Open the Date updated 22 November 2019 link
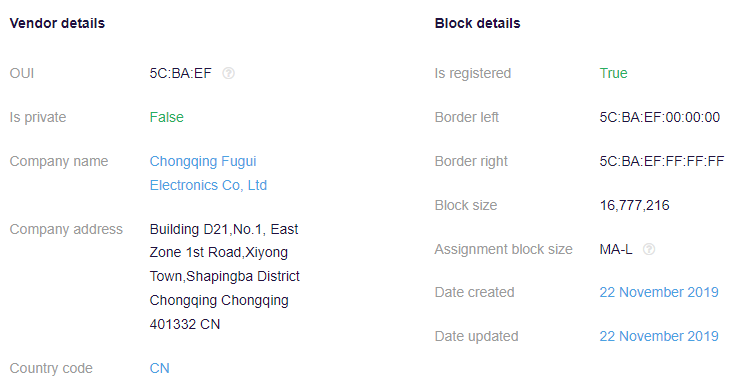This screenshot has width=735, height=382. pyautogui.click(x=659, y=336)
